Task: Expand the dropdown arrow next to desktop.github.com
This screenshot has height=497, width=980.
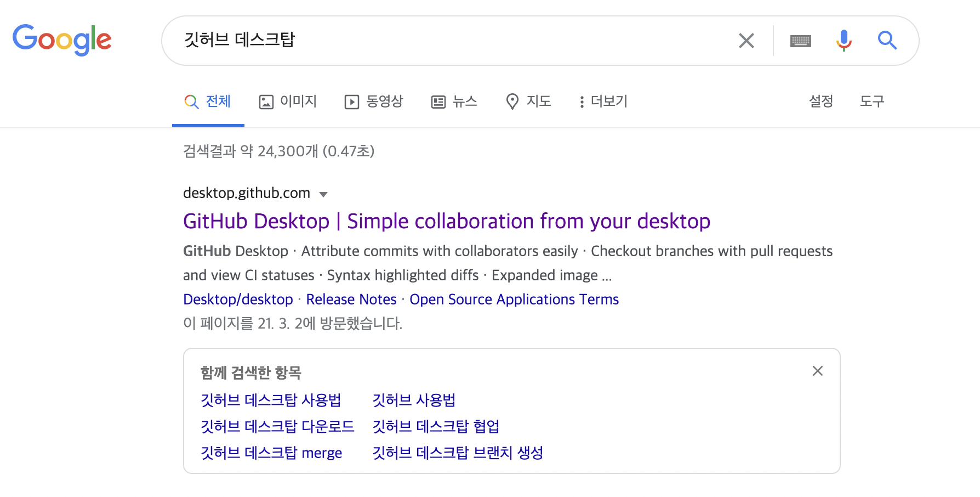Action: click(323, 194)
